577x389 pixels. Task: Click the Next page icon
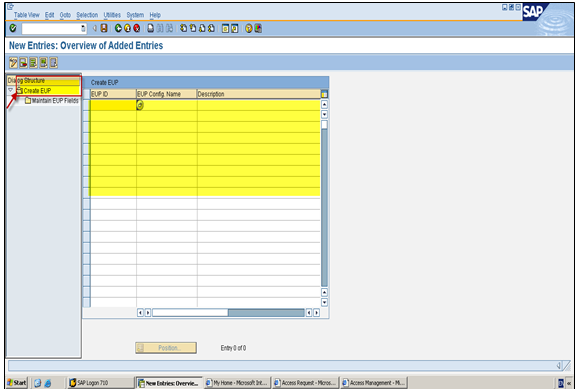[202, 28]
